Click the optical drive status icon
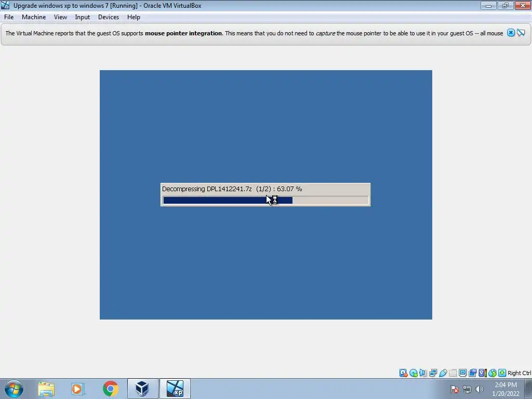Viewport: 532px width, 399px height. (x=413, y=373)
